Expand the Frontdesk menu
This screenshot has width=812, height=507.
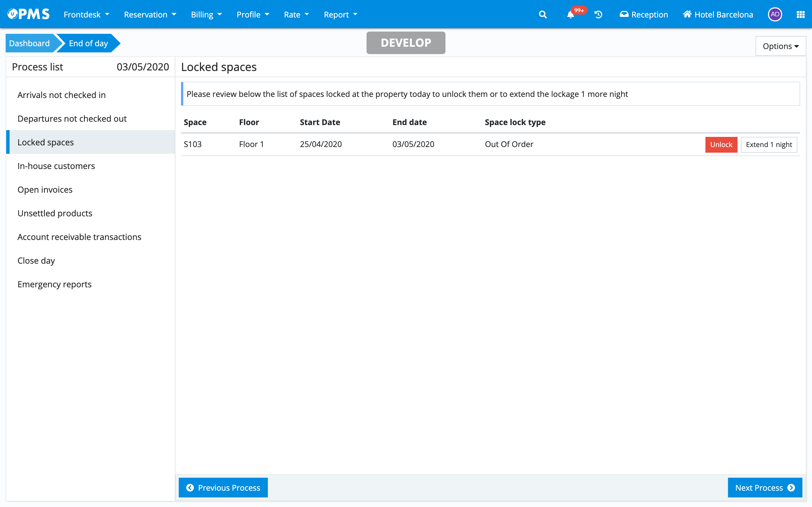pos(86,15)
